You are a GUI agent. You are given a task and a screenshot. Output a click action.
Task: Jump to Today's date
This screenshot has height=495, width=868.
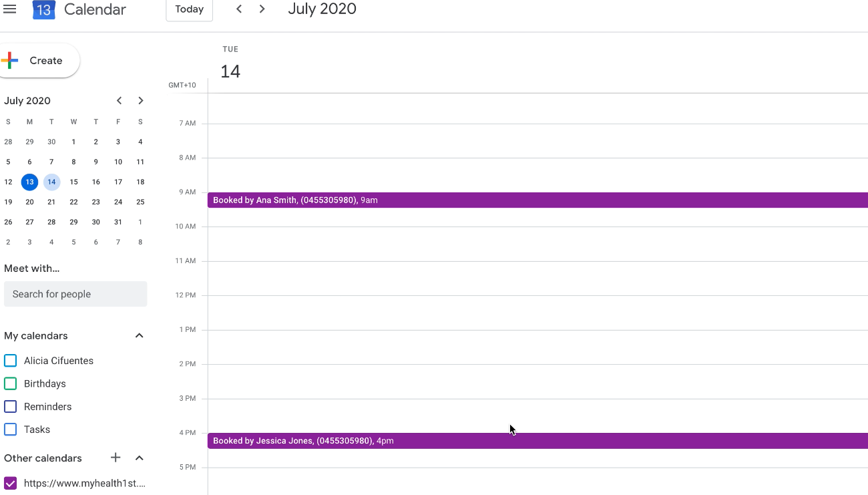click(x=189, y=9)
